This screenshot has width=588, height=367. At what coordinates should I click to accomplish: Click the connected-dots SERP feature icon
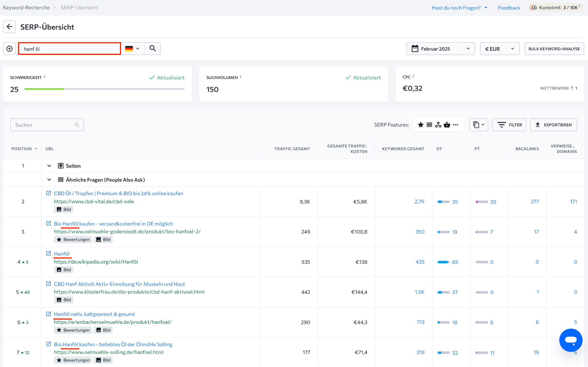point(438,125)
